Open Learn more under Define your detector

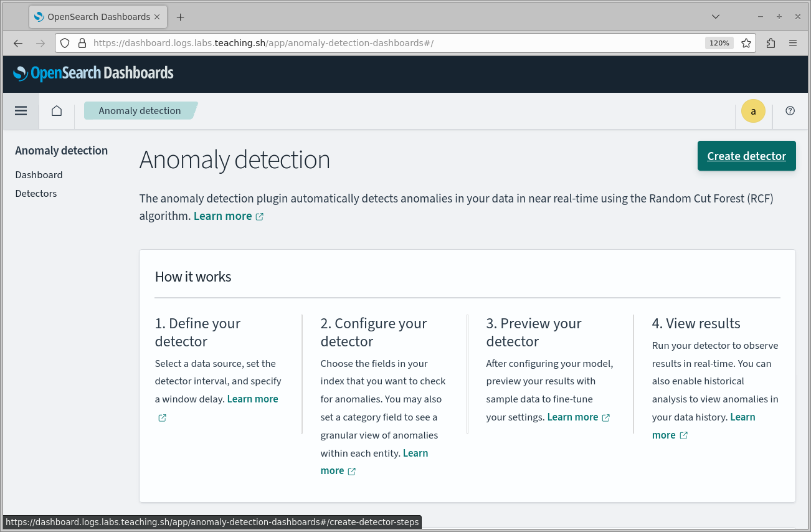252,399
